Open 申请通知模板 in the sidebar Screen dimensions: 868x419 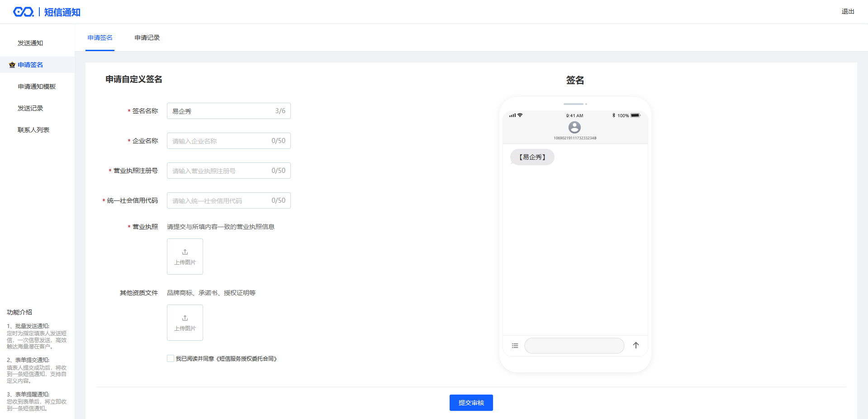[x=37, y=86]
